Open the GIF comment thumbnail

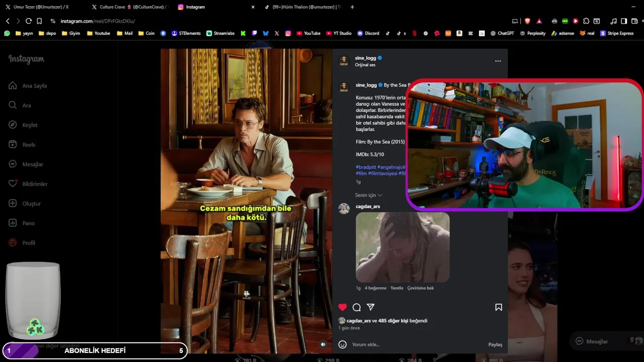(403, 247)
